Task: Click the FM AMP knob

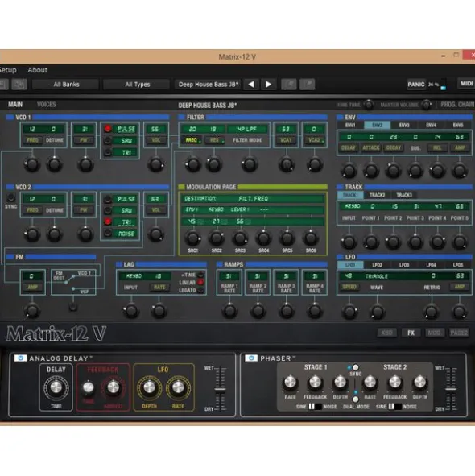Action: click(31, 311)
